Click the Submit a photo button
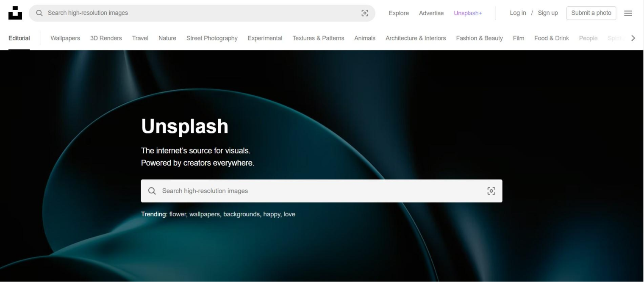644x282 pixels. click(591, 13)
